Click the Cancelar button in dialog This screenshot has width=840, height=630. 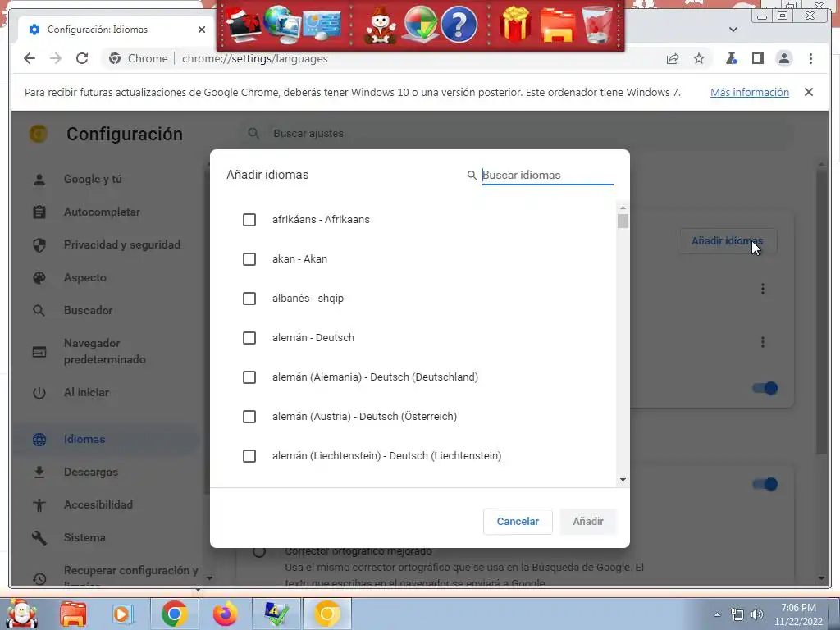(518, 521)
